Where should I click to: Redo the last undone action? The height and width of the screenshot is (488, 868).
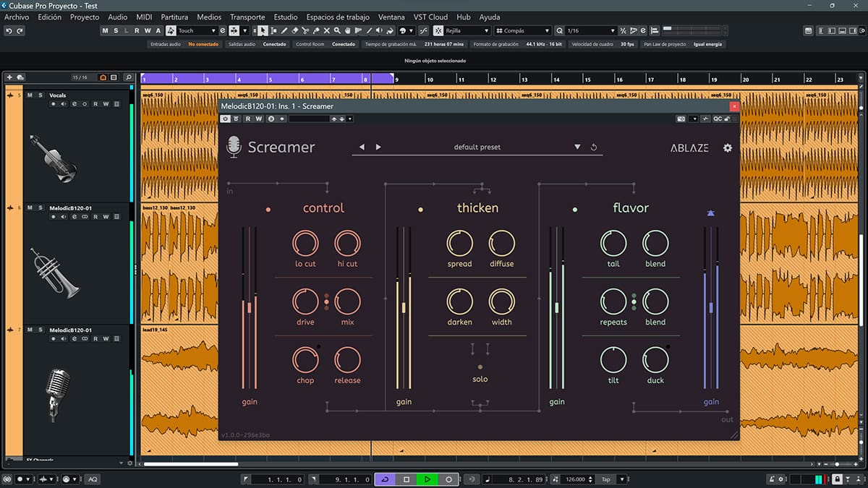pyautogui.click(x=20, y=31)
